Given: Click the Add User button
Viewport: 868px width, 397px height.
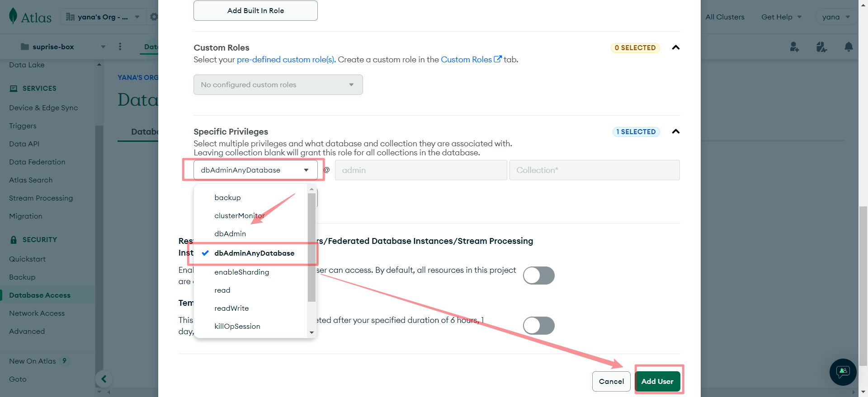Looking at the screenshot, I should click(x=657, y=382).
